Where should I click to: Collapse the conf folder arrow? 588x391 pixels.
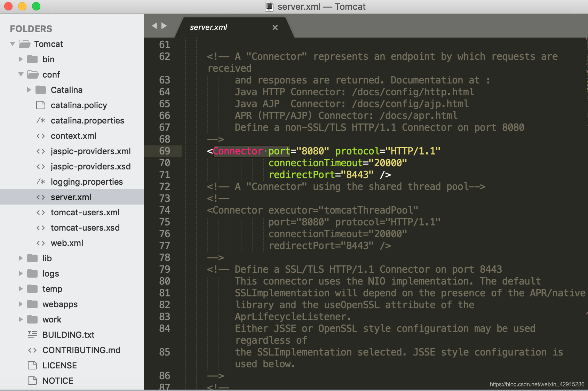pos(21,74)
